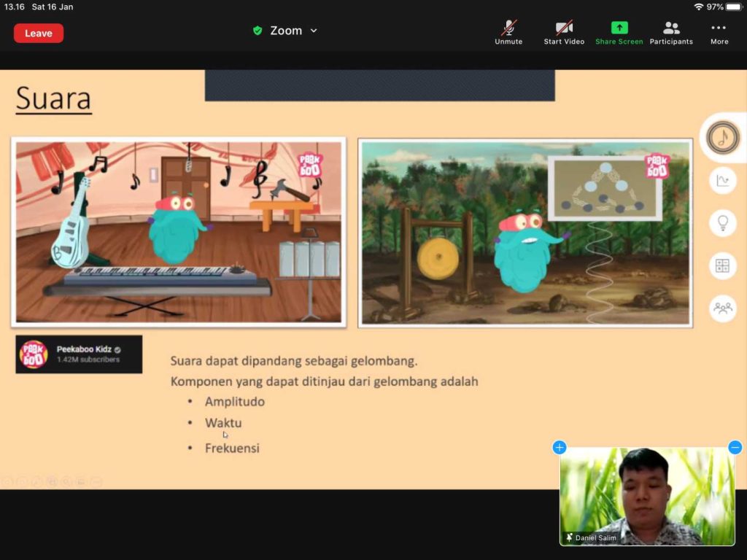
Task: Select the wave graph slide icon
Action: (x=723, y=181)
